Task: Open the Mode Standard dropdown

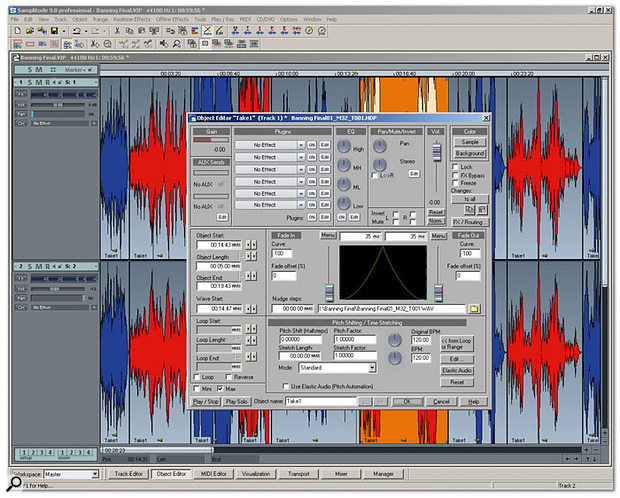Action: point(372,368)
